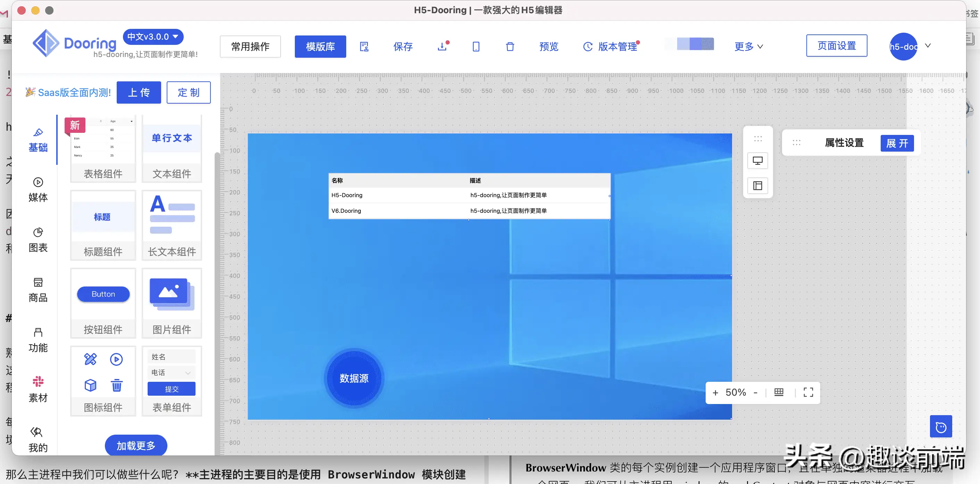Viewport: 980px width, 484px height.
Task: Click the smiley assistant icon at bottom right
Action: (x=941, y=427)
